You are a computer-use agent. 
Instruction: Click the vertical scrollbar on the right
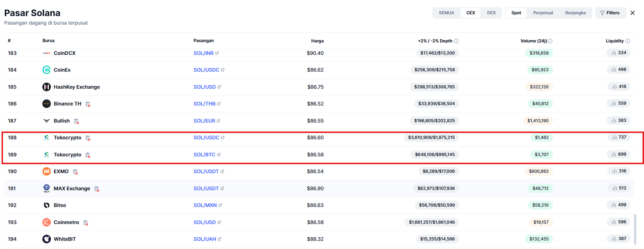[x=635, y=229]
